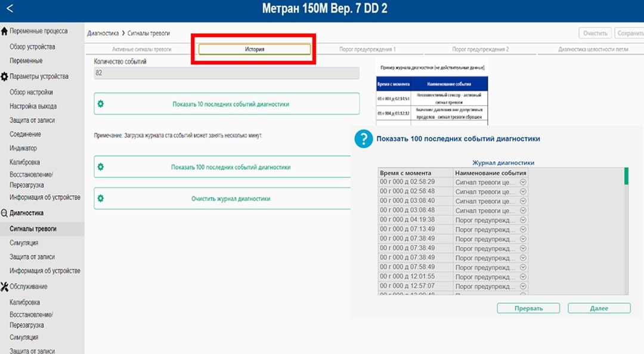The height and width of the screenshot is (354, 644).
Task: Open Калибровка under Параметры устройства
Action: [x=24, y=162]
